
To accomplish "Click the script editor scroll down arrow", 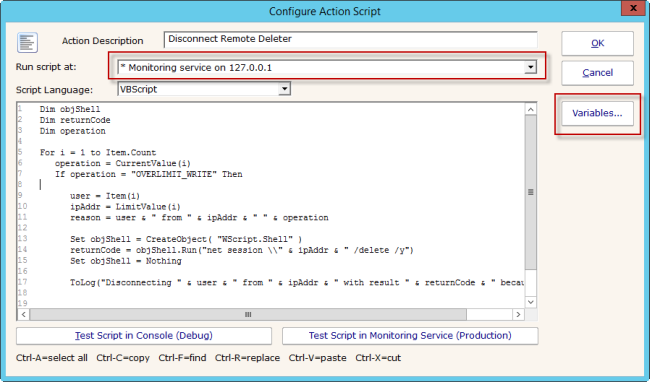I will [x=531, y=302].
